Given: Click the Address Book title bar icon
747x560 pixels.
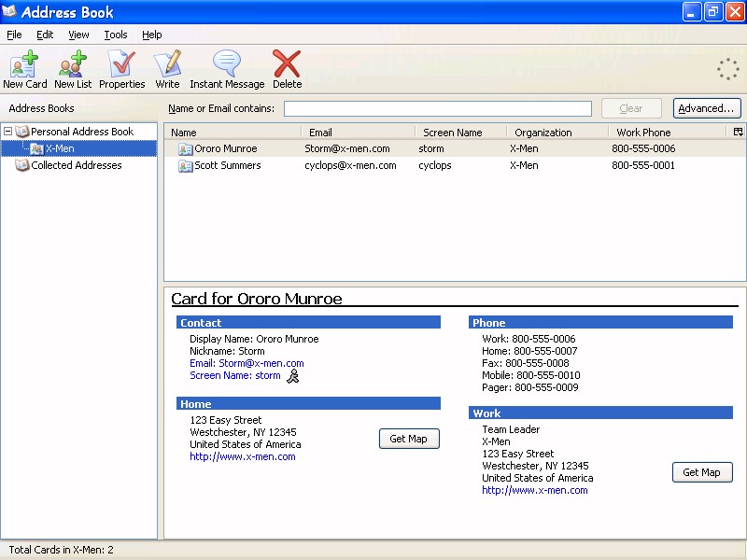Looking at the screenshot, I should (x=9, y=11).
